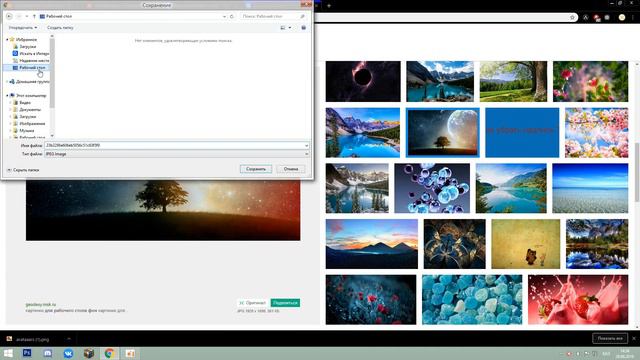Viewport: 640px width, 360px height.
Task: Open a new browser tab with plus icon
Action: coord(329,6)
